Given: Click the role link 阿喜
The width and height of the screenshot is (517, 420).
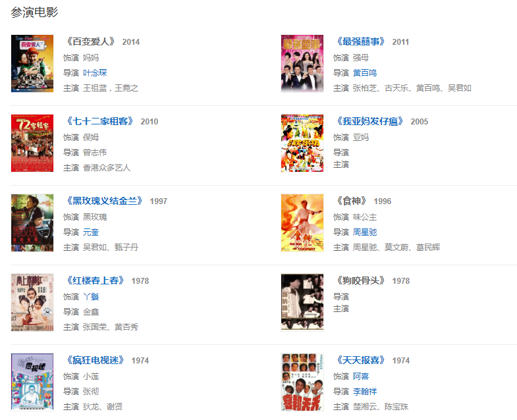Looking at the screenshot, I should [361, 376].
